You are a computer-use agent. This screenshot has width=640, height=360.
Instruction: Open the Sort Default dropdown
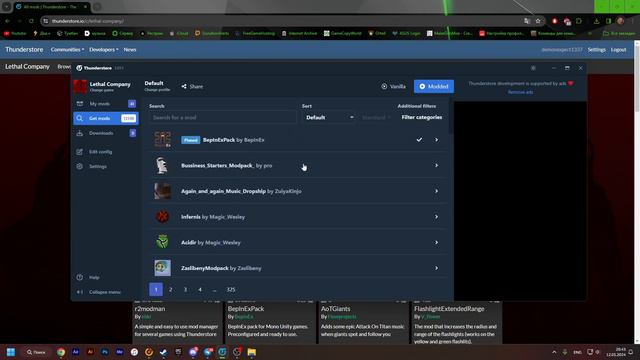[330, 118]
